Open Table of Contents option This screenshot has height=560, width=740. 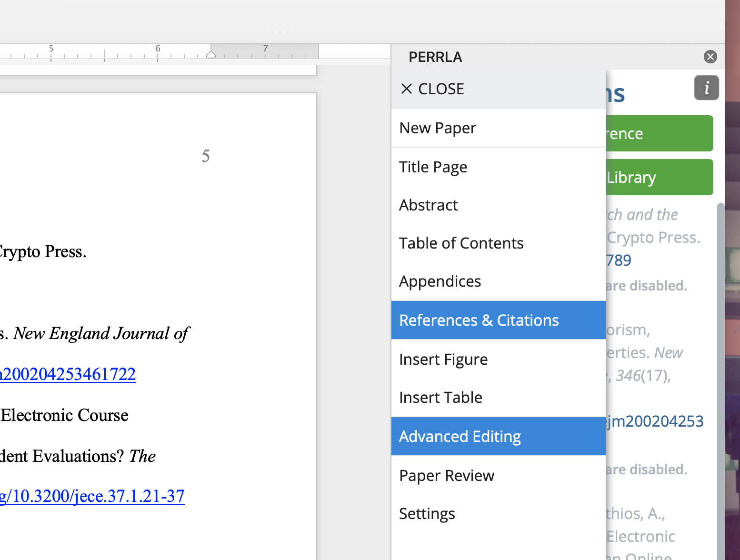coord(498,243)
